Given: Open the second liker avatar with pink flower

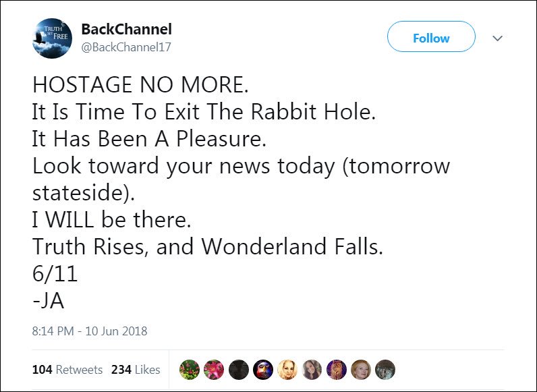Looking at the screenshot, I should (x=214, y=369).
